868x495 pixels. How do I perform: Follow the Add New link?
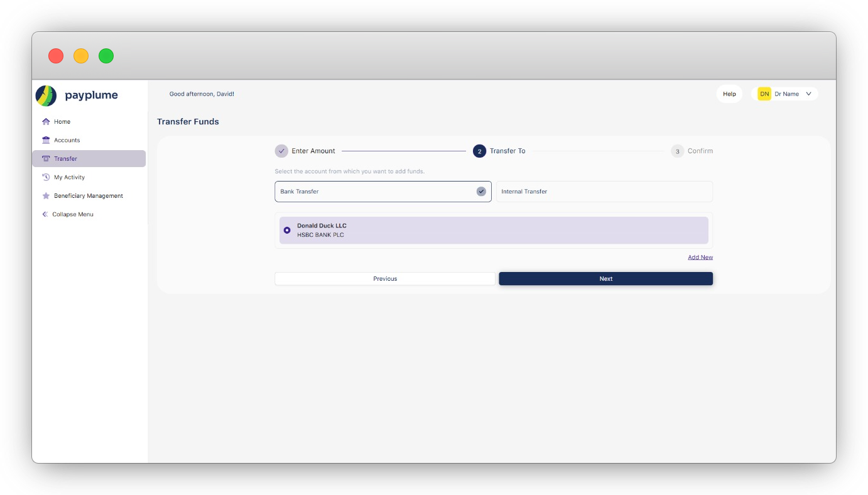700,258
